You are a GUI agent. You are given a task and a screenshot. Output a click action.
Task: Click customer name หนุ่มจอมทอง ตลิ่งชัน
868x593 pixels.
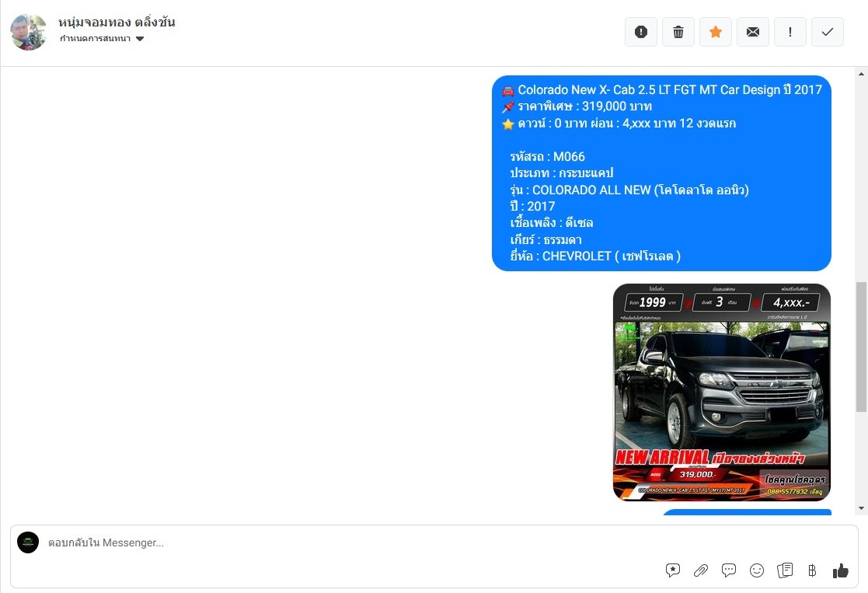click(117, 22)
